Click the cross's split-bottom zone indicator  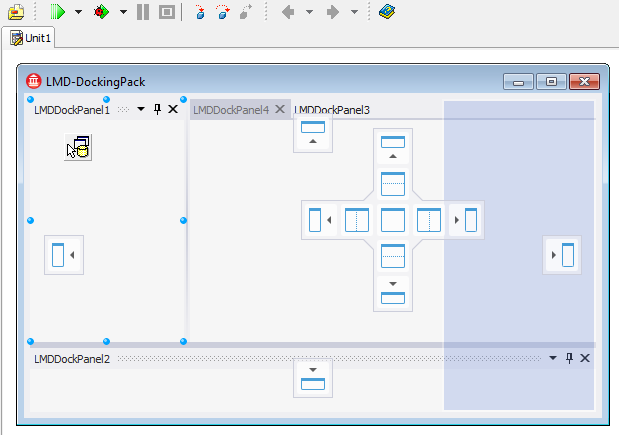[393, 256]
